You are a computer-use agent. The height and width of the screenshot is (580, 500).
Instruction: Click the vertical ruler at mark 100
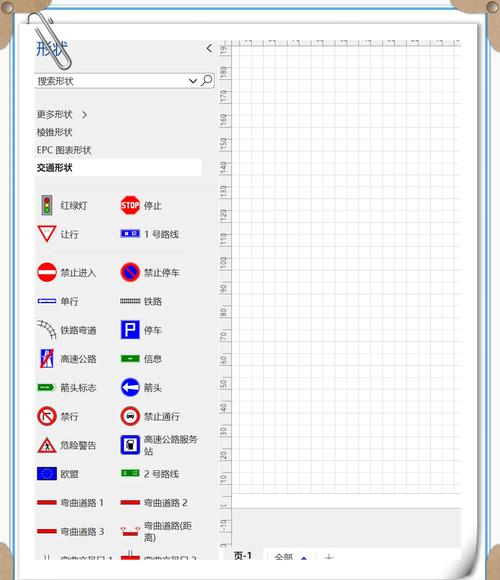[x=223, y=263]
